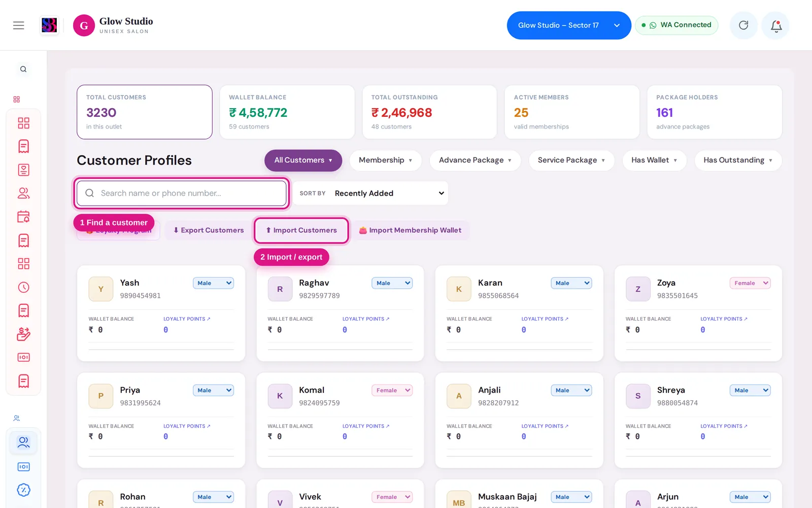Screen dimensions: 812x508
Task: Open the clock history sidebar icon
Action: [23, 288]
